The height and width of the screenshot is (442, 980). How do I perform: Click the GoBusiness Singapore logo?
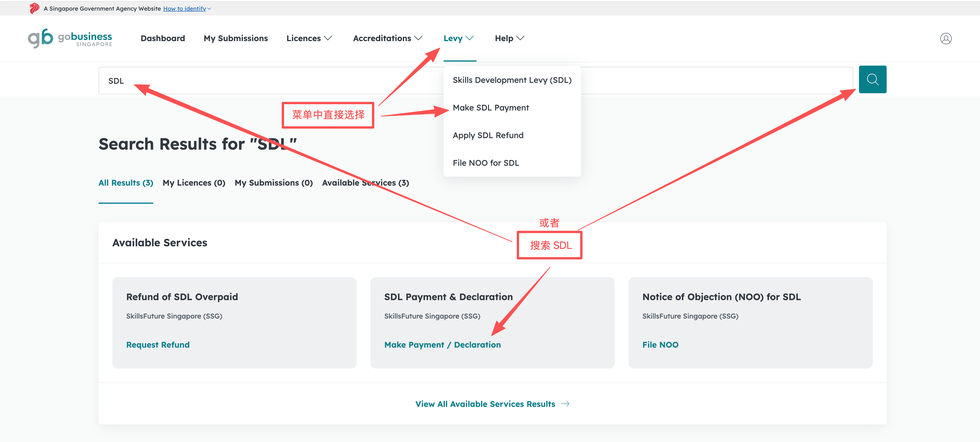70,38
